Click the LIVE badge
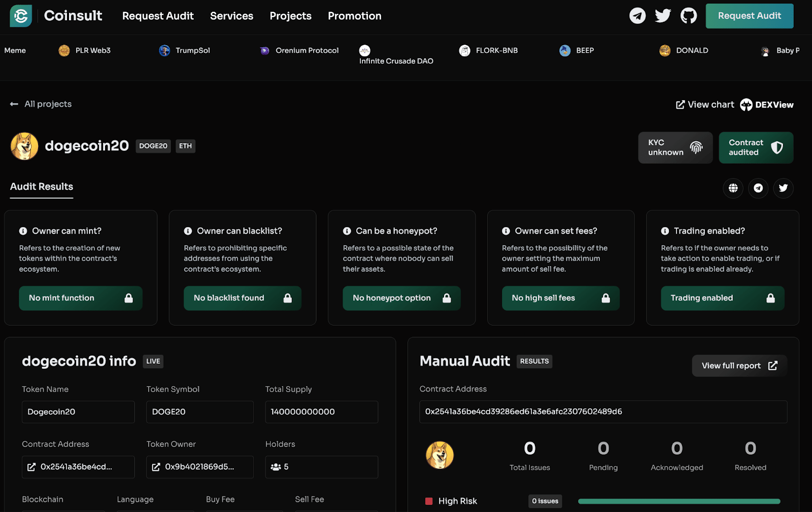This screenshot has height=512, width=812. [x=153, y=362]
